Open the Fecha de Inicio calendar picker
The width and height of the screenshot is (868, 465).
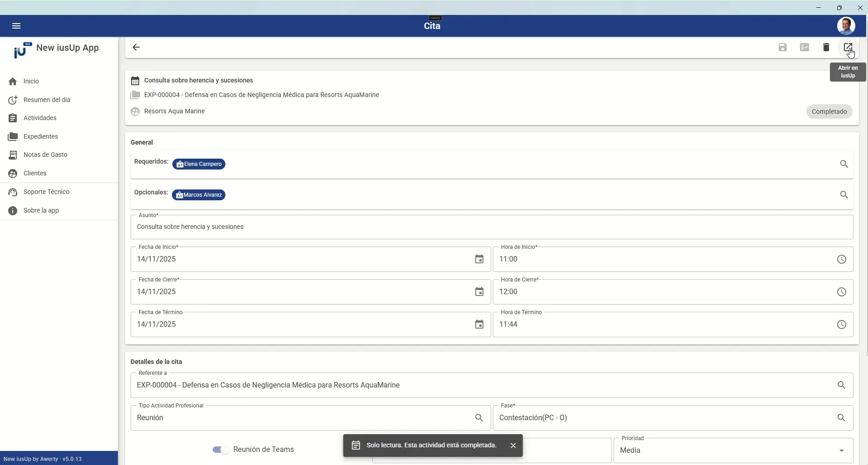[479, 259]
